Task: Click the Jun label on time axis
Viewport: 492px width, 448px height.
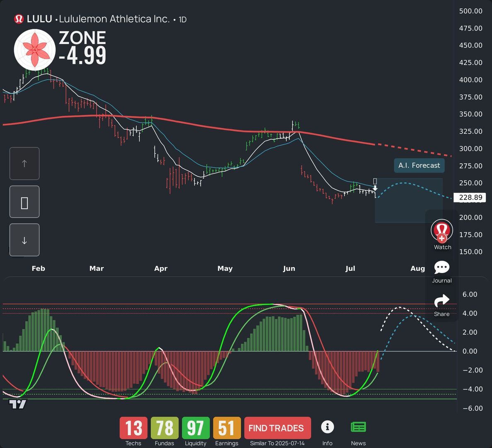Action: point(289,268)
